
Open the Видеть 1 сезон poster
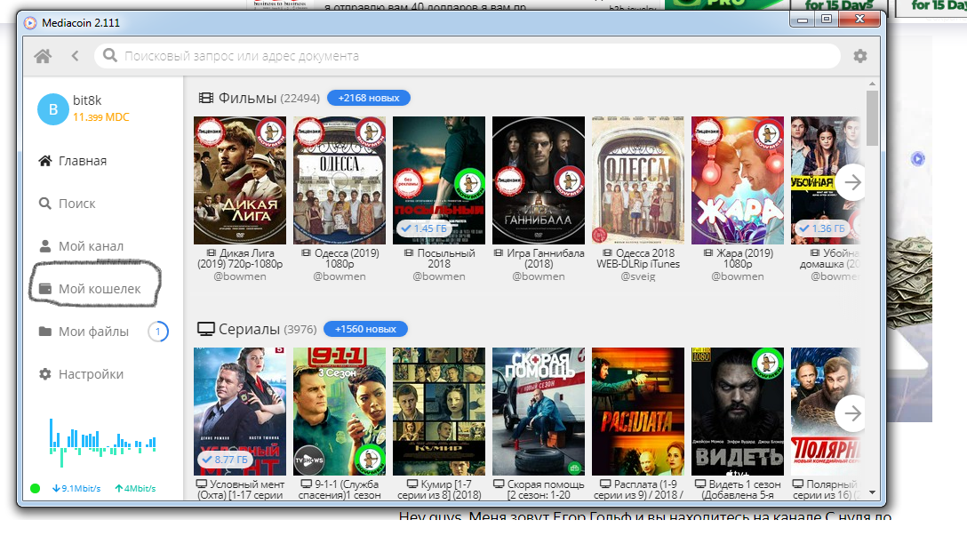coord(738,412)
